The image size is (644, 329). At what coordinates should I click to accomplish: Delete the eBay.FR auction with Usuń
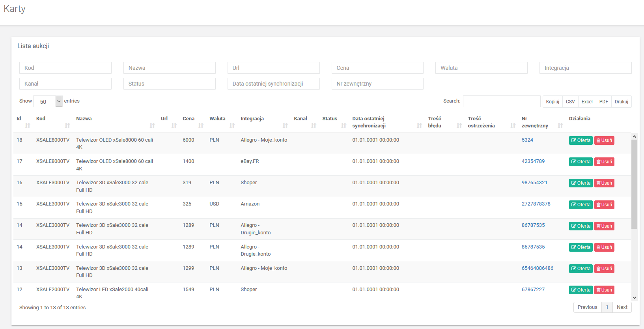604,162
